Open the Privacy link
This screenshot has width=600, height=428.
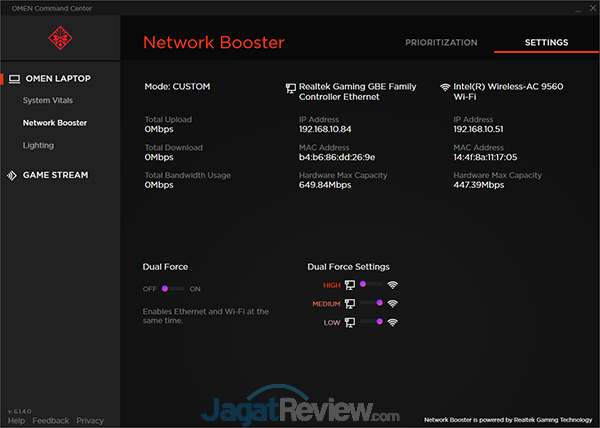tap(90, 421)
